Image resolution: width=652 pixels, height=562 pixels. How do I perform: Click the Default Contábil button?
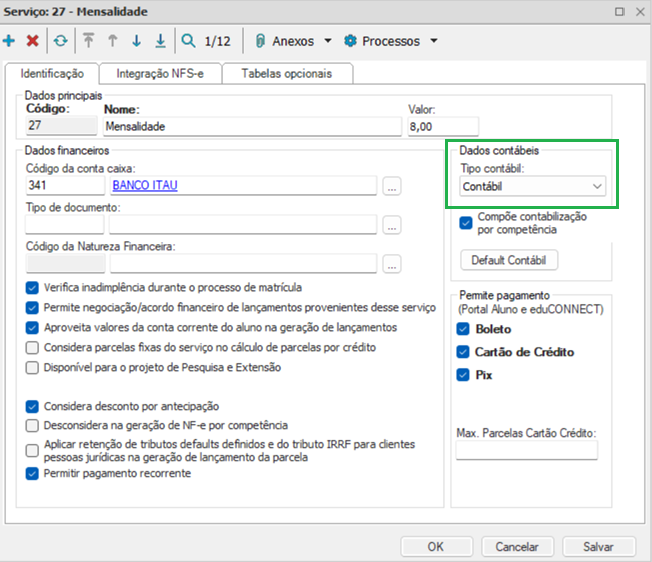click(509, 260)
